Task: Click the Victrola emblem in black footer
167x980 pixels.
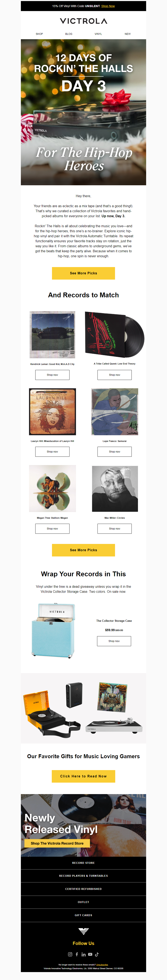Action: (x=83, y=931)
